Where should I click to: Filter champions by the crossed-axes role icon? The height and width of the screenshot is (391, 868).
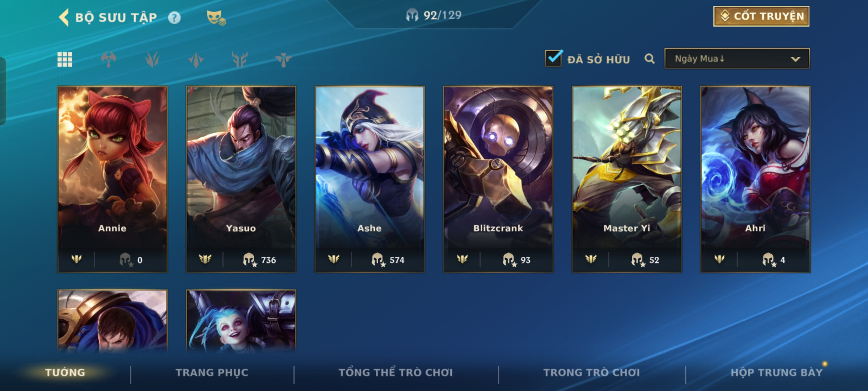pyautogui.click(x=109, y=59)
